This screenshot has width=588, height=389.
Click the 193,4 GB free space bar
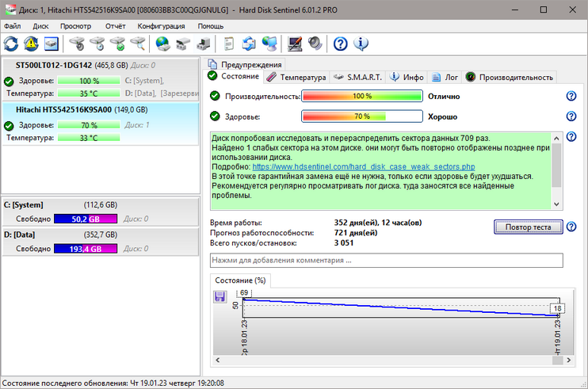point(86,249)
